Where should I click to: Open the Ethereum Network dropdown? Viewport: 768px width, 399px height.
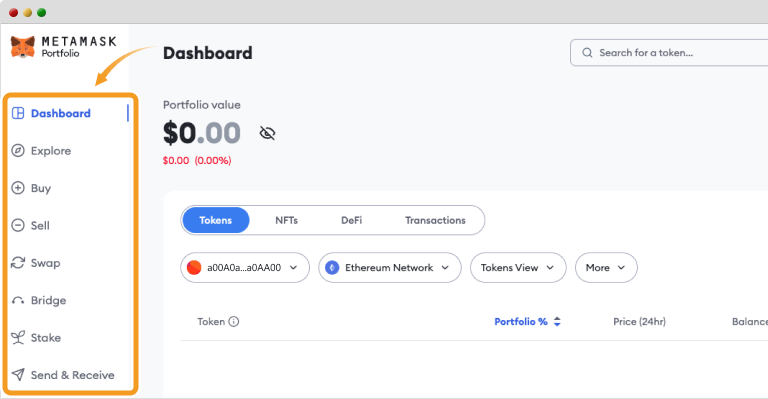point(390,267)
